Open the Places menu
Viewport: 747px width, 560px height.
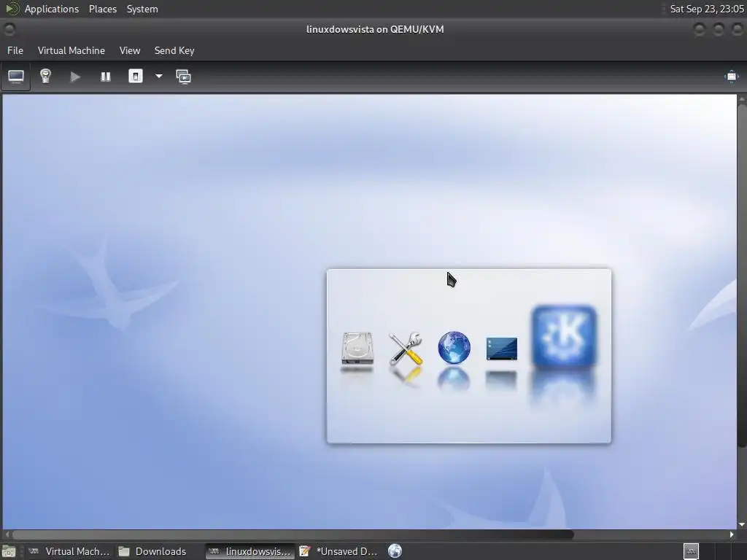tap(103, 9)
